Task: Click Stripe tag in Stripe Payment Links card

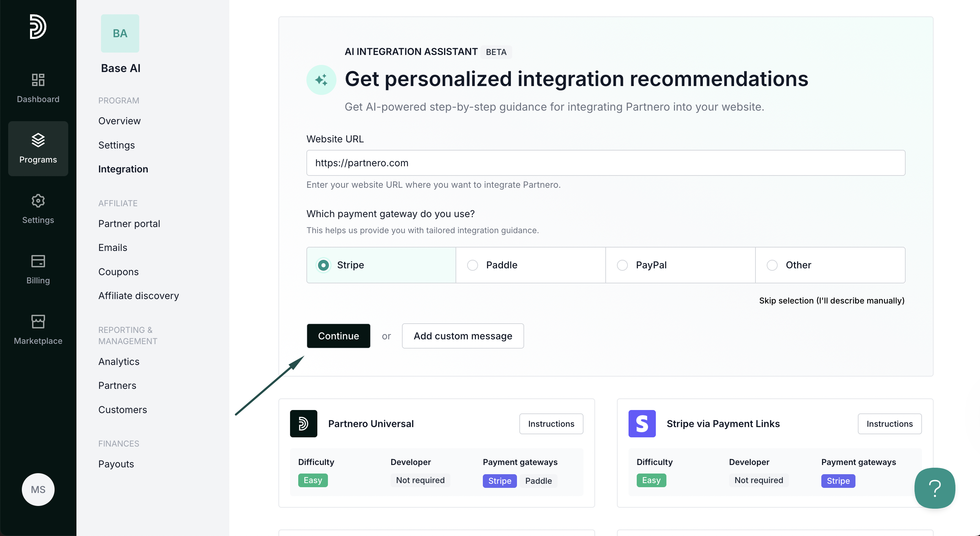Action: (838, 481)
